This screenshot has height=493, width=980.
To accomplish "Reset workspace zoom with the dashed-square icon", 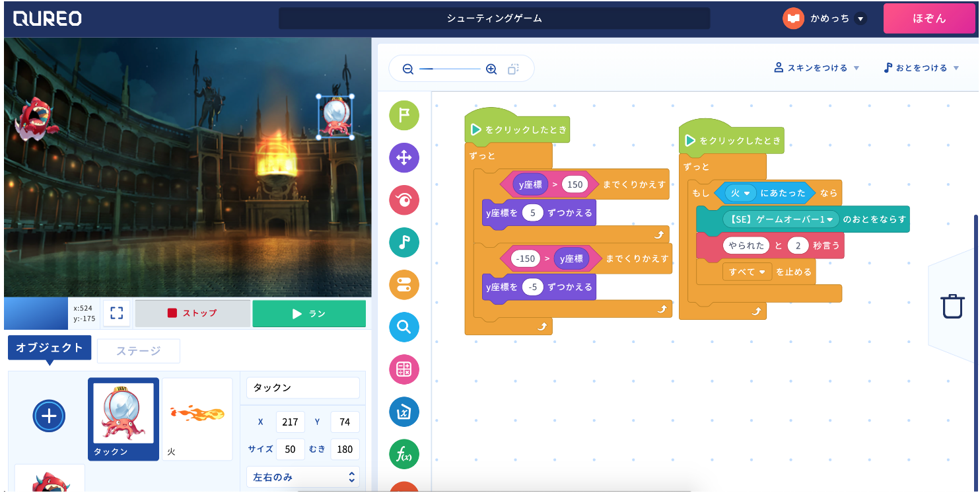I will point(513,69).
